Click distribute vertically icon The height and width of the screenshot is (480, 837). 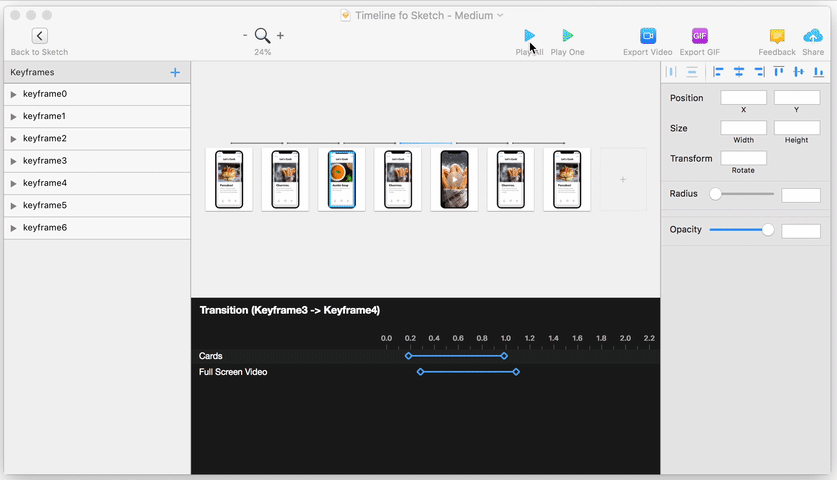click(x=692, y=72)
